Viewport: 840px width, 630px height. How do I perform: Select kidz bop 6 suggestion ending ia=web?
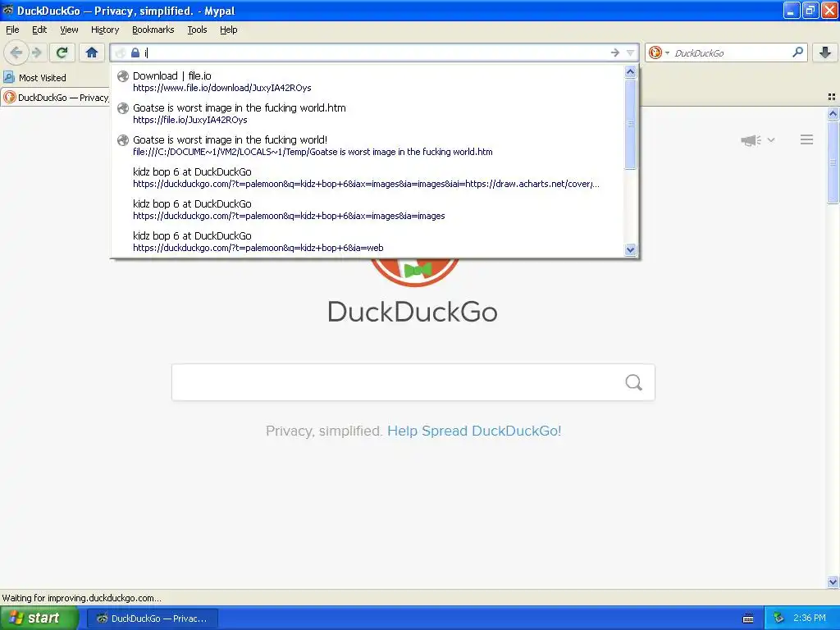[x=367, y=242]
